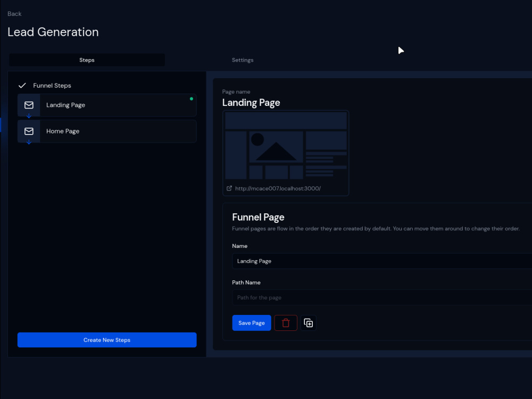
Task: Click the Funnel Steps label
Action: (x=52, y=86)
